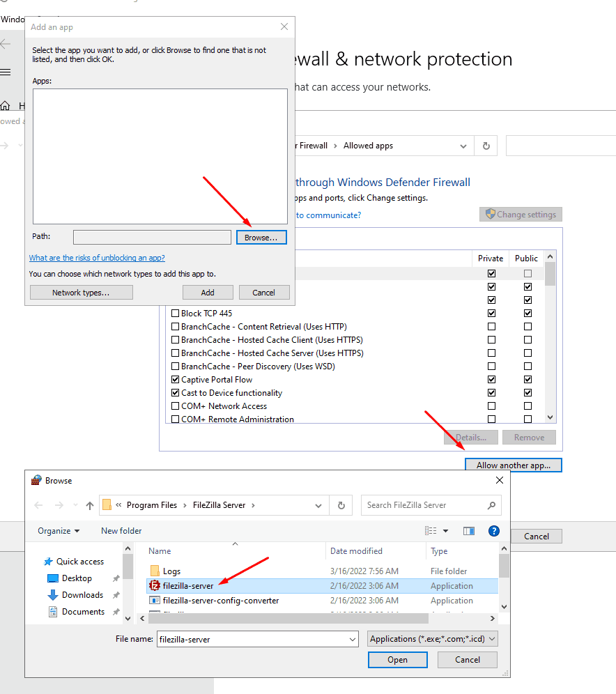Toggle Block TCP 445 name checkbox
The width and height of the screenshot is (616, 694).
[175, 314]
